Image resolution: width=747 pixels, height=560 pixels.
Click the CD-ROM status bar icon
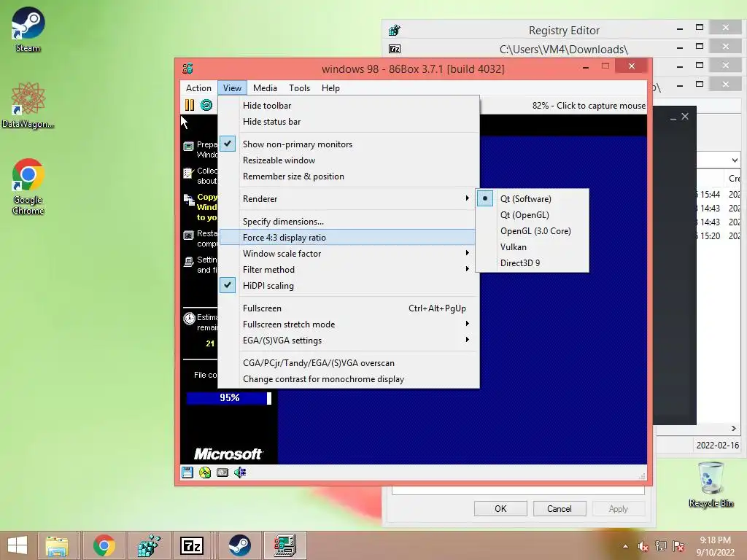point(205,472)
